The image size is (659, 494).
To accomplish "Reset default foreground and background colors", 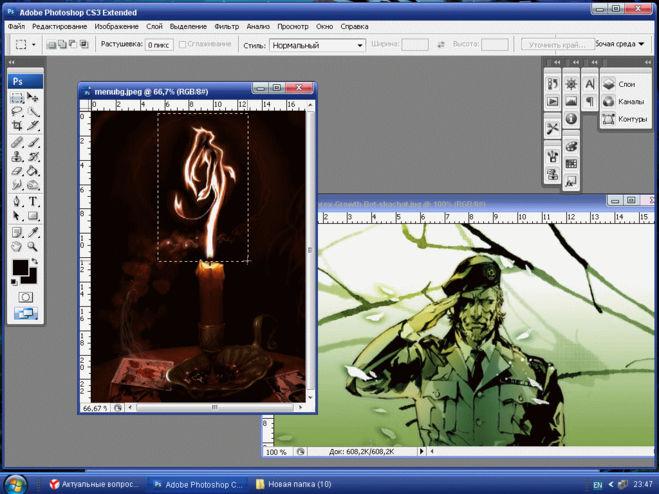I will 14,282.
